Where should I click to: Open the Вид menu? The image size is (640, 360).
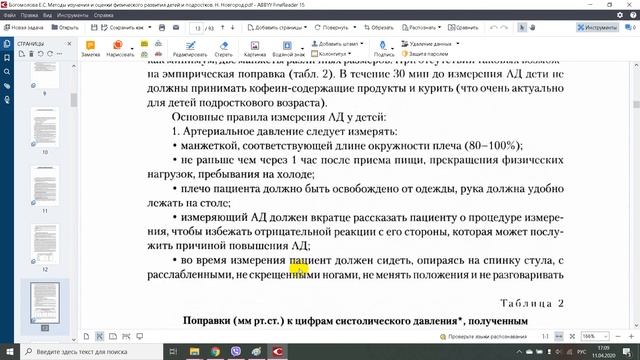point(47,15)
